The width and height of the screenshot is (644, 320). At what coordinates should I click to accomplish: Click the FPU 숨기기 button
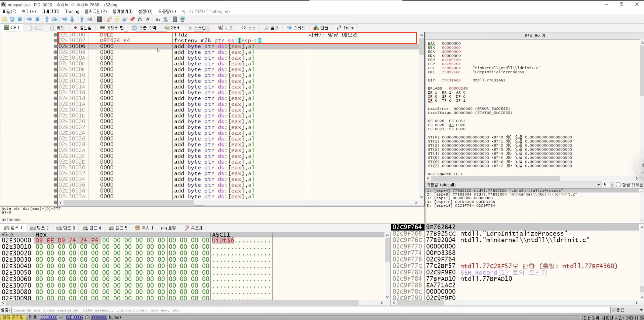click(535, 35)
